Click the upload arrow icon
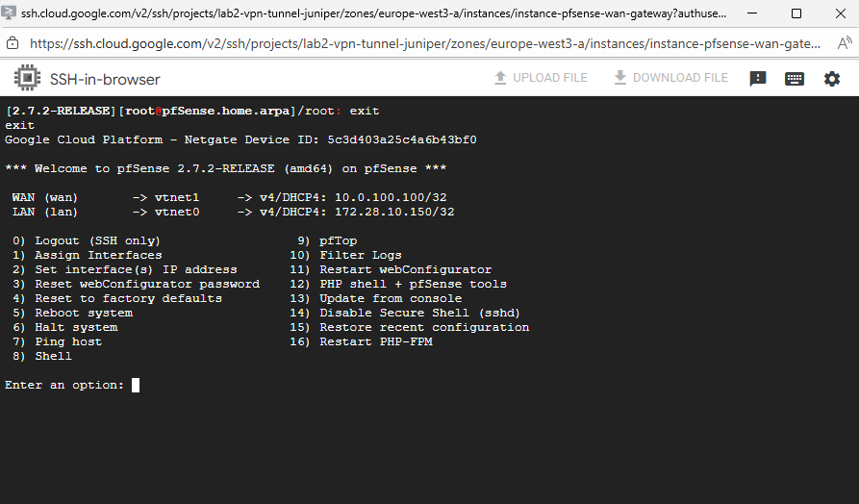This screenshot has height=504, width=859. 499,78
